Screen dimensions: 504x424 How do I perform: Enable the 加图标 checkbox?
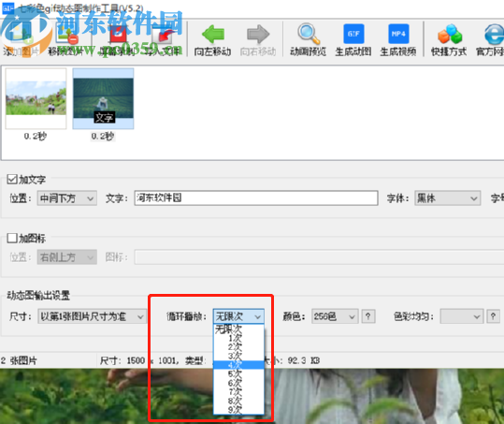(12, 238)
